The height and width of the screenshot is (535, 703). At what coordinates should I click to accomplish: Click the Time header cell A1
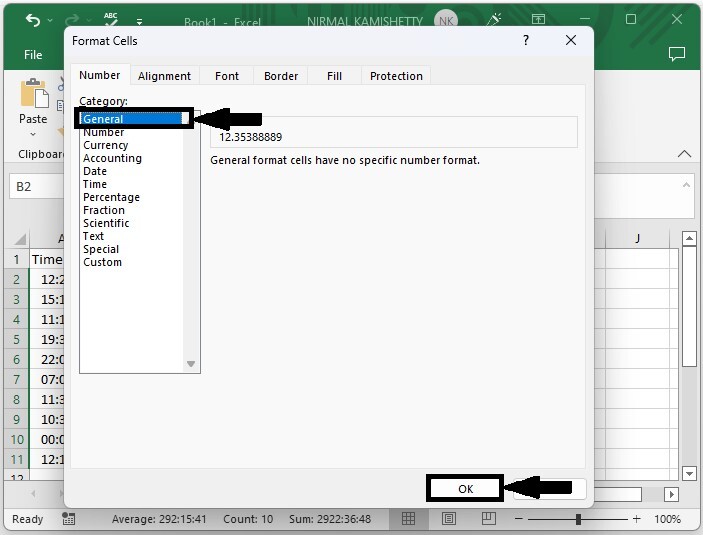(47, 260)
